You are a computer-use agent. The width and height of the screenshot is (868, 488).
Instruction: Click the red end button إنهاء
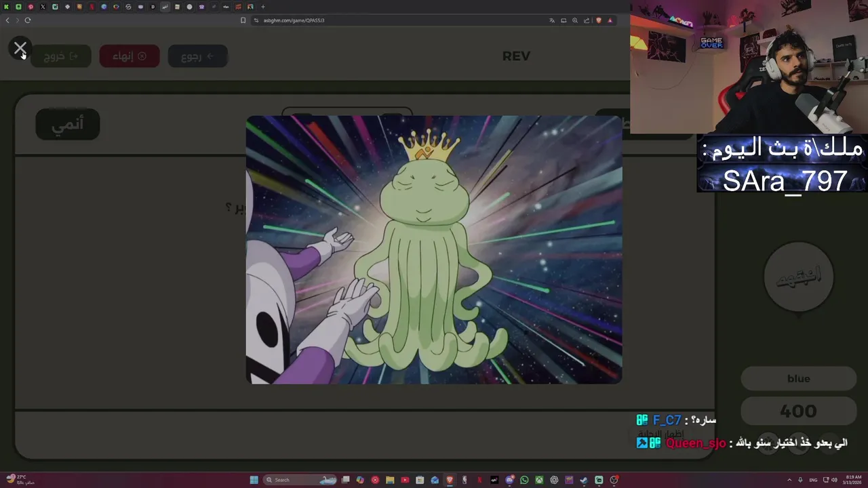point(129,56)
